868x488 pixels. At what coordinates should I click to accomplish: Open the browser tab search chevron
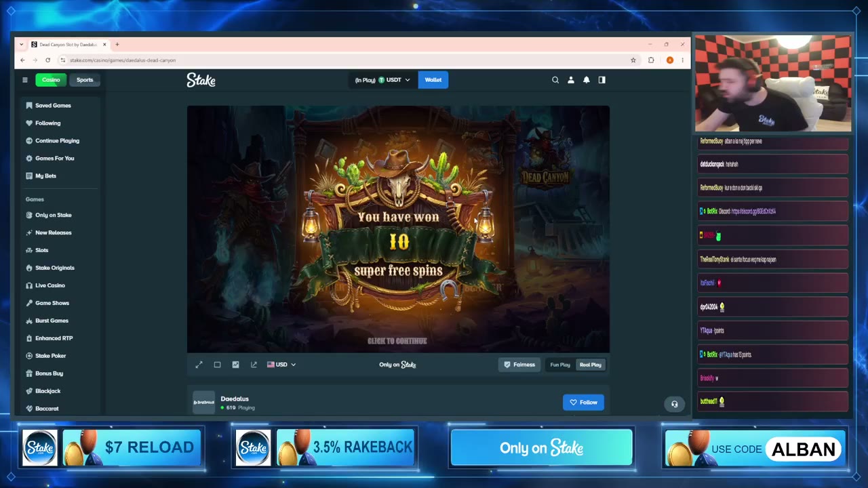(22, 45)
